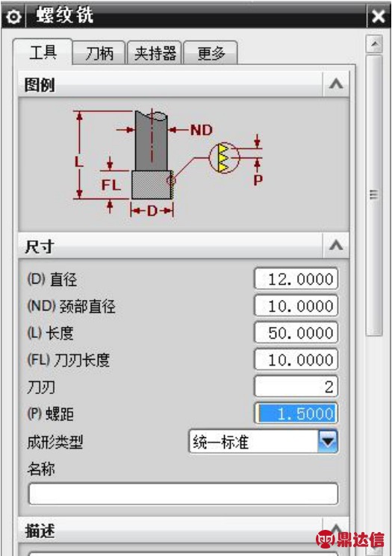
Task: Click the (FL) 刀刃长度 field
Action: point(296,360)
